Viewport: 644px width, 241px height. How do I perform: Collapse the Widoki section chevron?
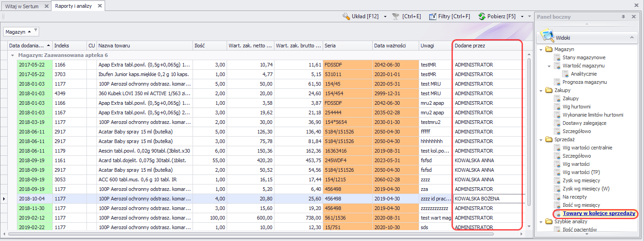point(631,37)
